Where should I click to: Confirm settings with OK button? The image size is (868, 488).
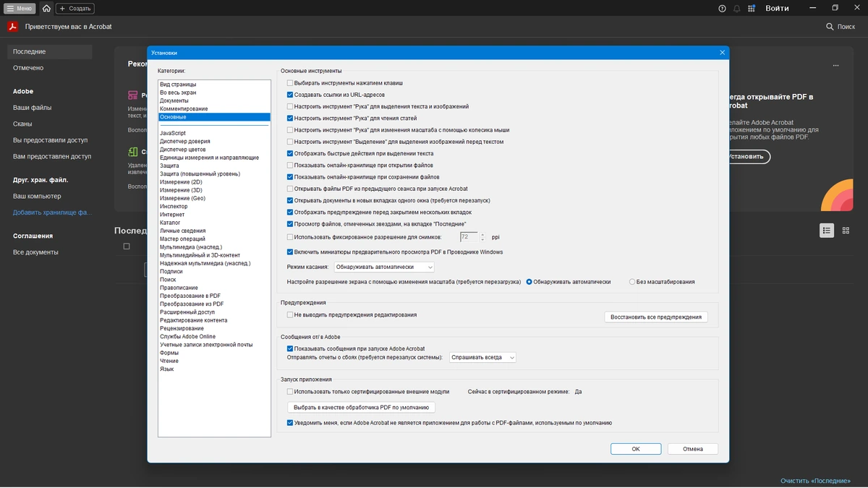click(x=636, y=449)
